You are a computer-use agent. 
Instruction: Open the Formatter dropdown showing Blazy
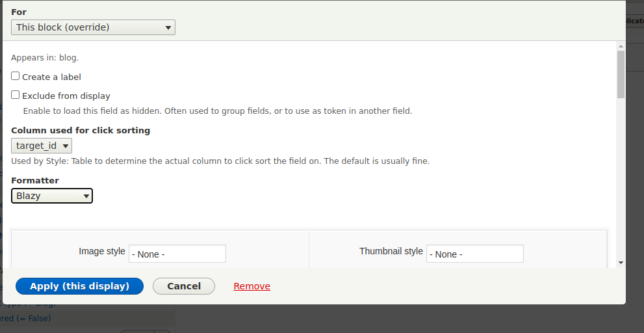coord(52,196)
